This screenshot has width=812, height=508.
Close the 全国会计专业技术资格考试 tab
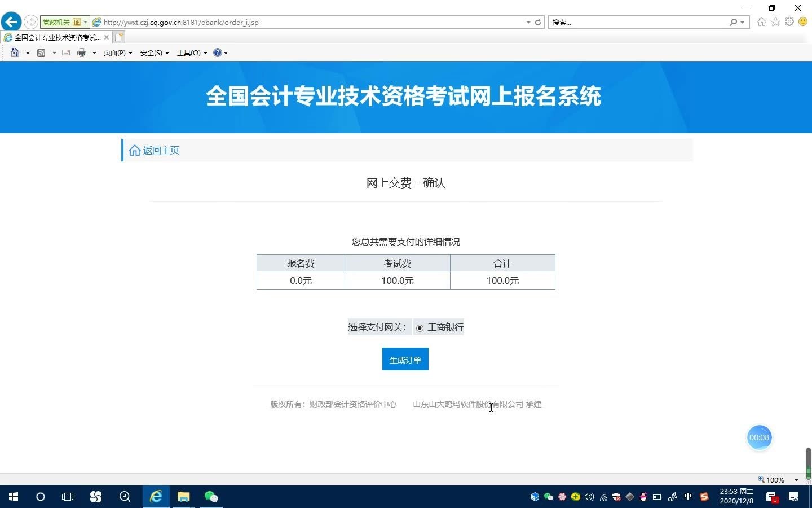(107, 37)
